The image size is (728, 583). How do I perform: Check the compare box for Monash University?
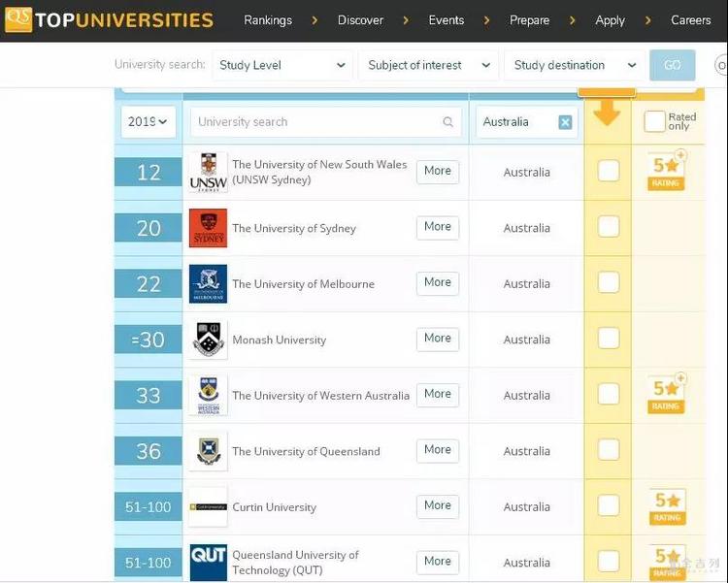[608, 339]
